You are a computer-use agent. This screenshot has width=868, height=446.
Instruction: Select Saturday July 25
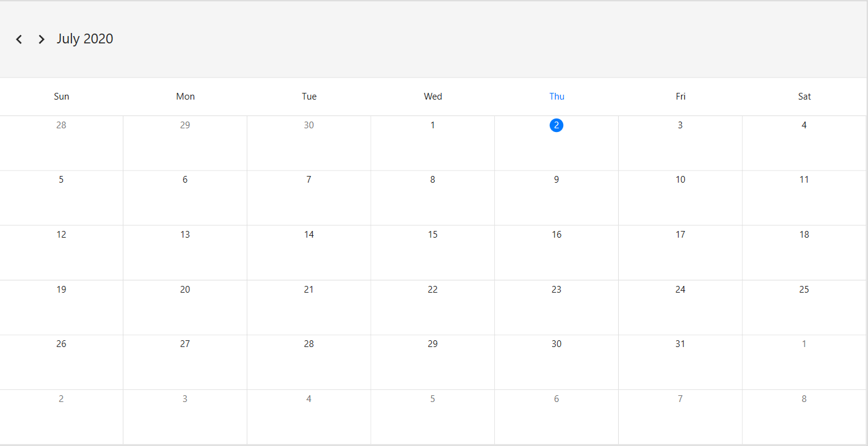[x=804, y=307]
